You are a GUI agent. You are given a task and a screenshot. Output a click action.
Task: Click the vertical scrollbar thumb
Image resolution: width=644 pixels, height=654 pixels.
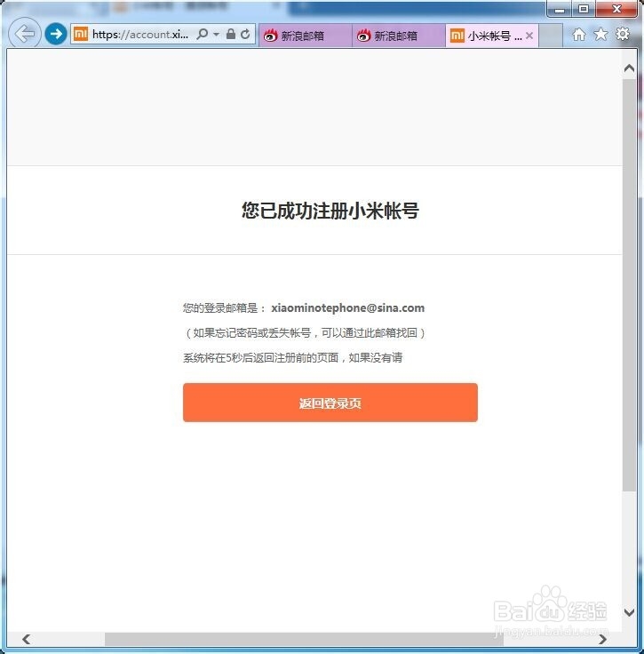click(629, 285)
